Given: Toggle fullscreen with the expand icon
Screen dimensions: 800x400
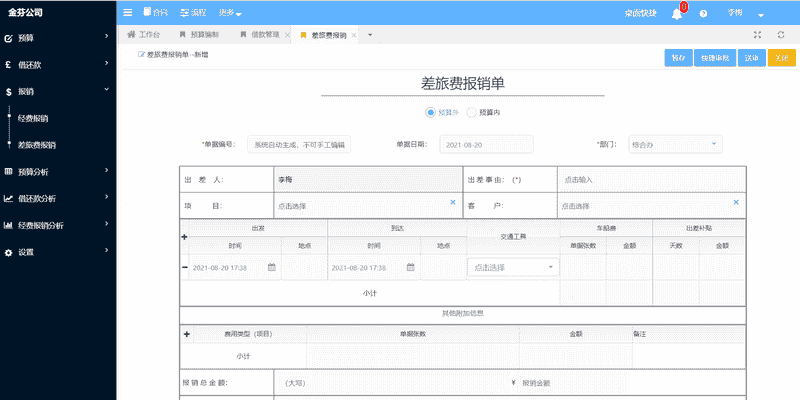Looking at the screenshot, I should tap(757, 35).
